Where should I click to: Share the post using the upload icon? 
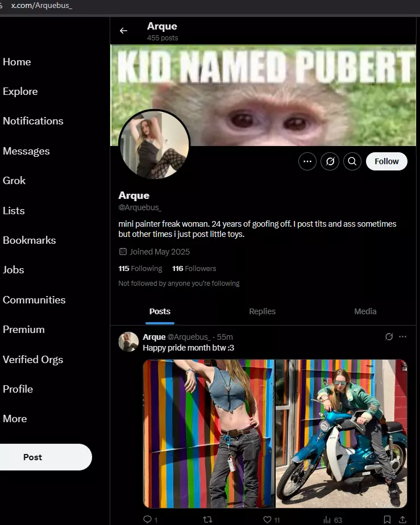tap(402, 519)
